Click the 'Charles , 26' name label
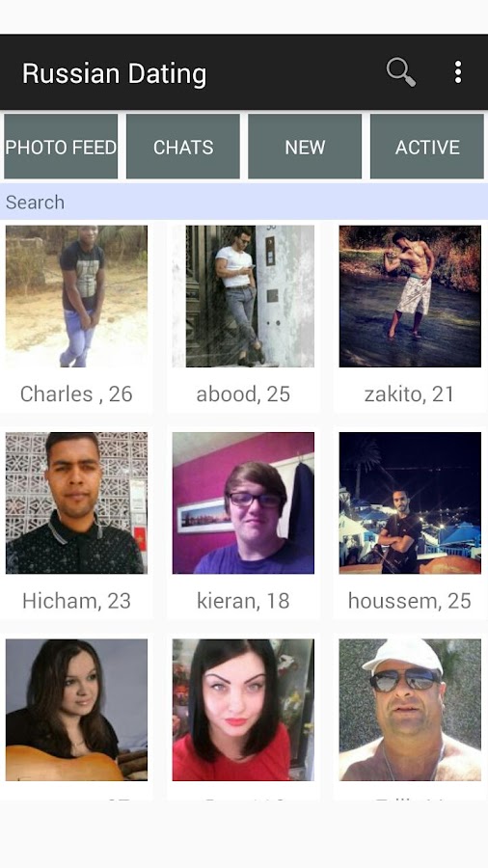 pos(76,394)
